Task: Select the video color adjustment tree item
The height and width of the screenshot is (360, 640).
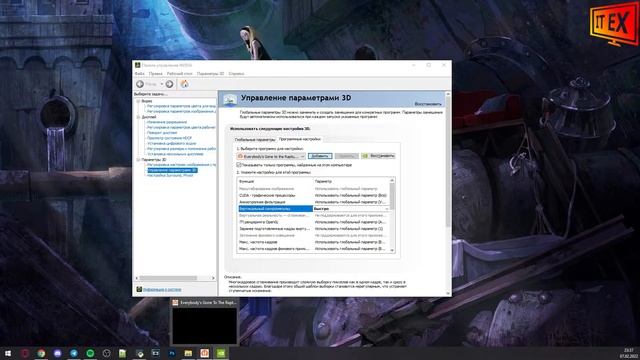Action: pyautogui.click(x=181, y=106)
